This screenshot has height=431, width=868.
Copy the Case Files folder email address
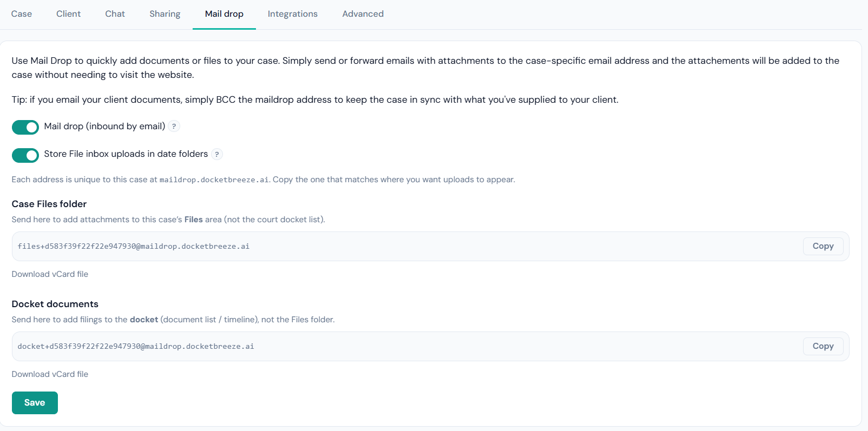(823, 246)
